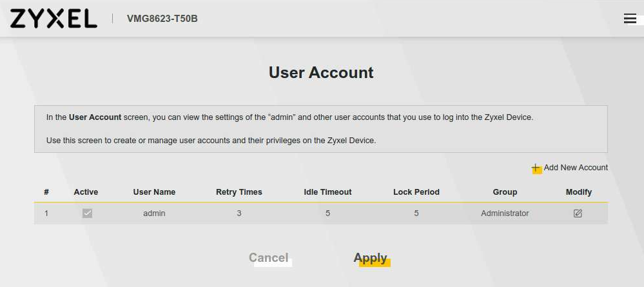The image size is (644, 287).
Task: Click the Modify column header
Action: tap(578, 192)
